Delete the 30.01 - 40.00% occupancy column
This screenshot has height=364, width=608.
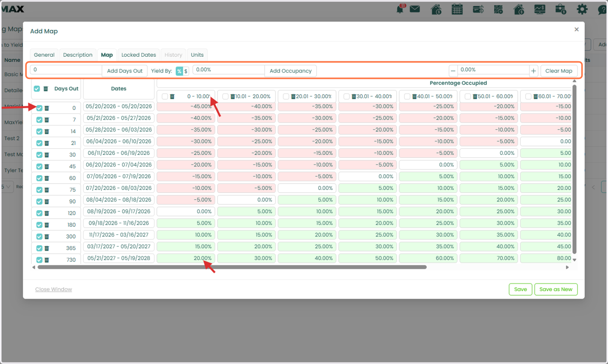click(x=354, y=96)
